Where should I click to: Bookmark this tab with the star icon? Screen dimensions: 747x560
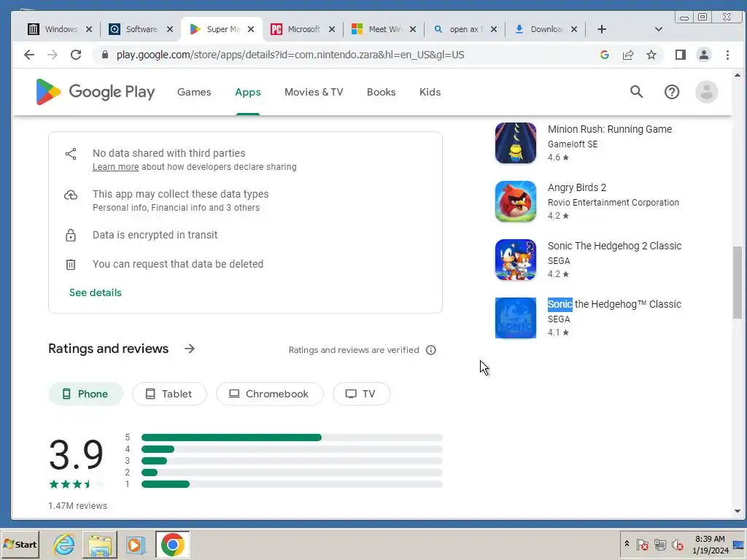point(651,55)
